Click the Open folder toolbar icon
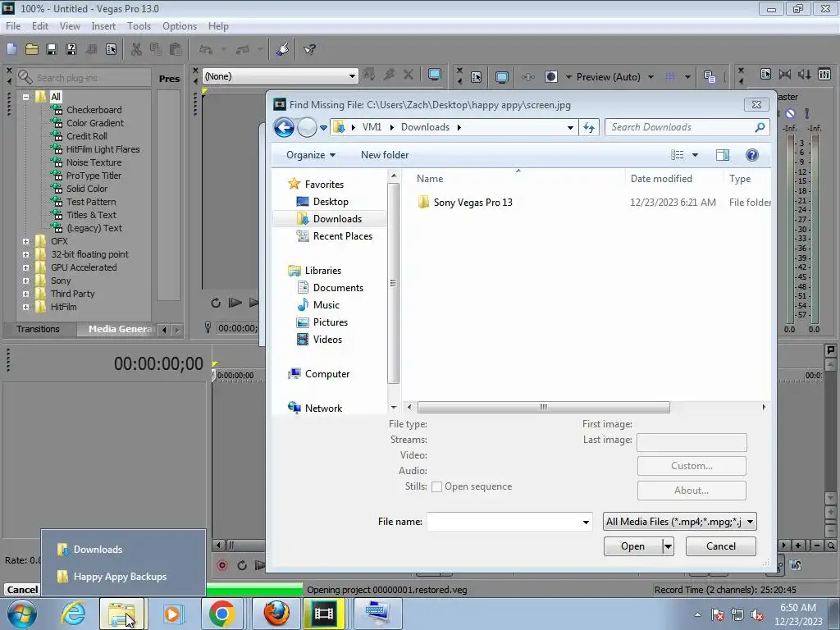840x630 pixels. click(32, 49)
